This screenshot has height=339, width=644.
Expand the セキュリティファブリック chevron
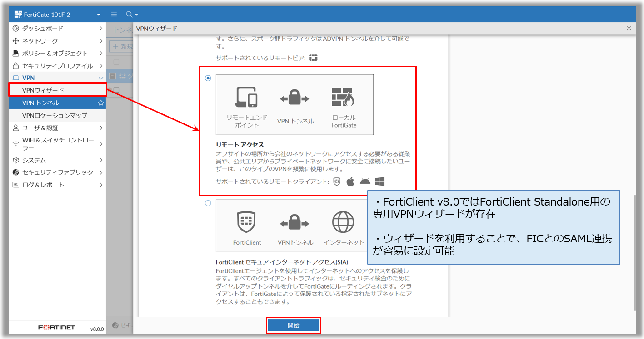click(x=101, y=172)
